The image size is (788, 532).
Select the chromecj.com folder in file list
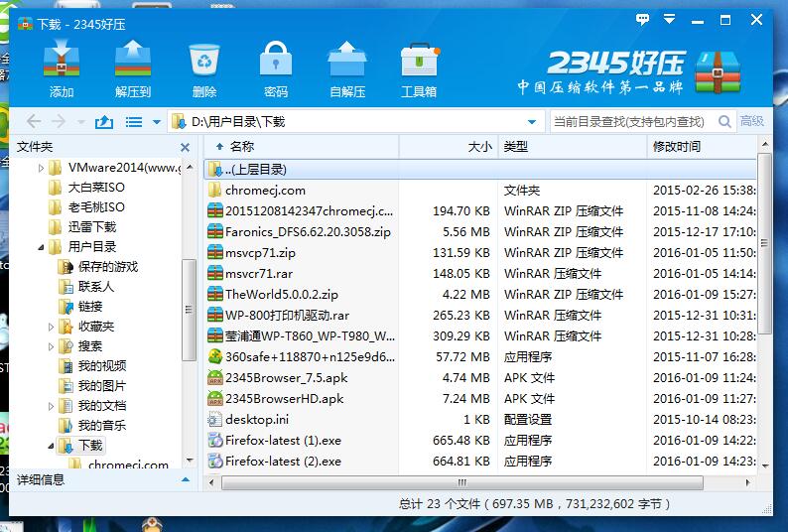point(265,191)
